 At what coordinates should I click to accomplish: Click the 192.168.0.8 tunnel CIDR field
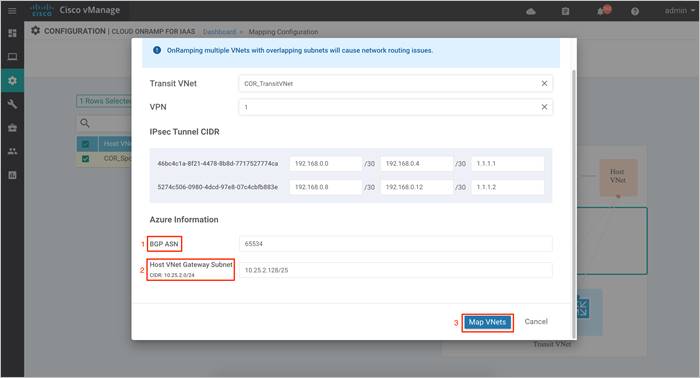(x=325, y=187)
